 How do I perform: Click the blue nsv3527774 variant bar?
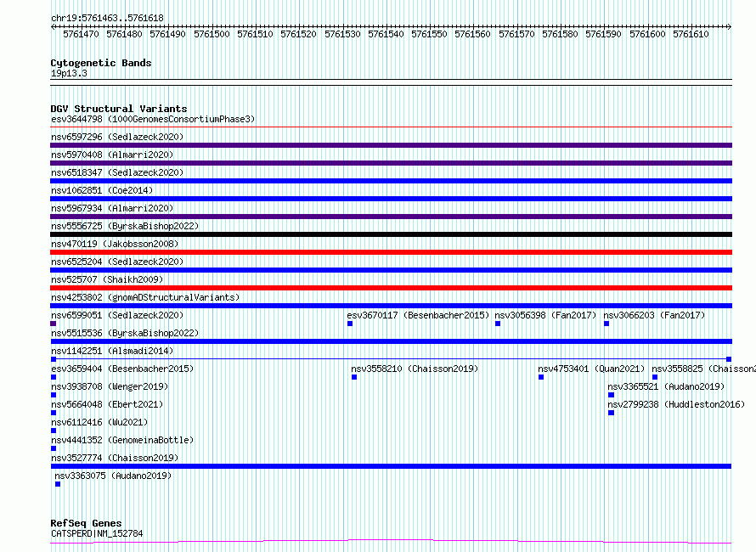(x=391, y=466)
